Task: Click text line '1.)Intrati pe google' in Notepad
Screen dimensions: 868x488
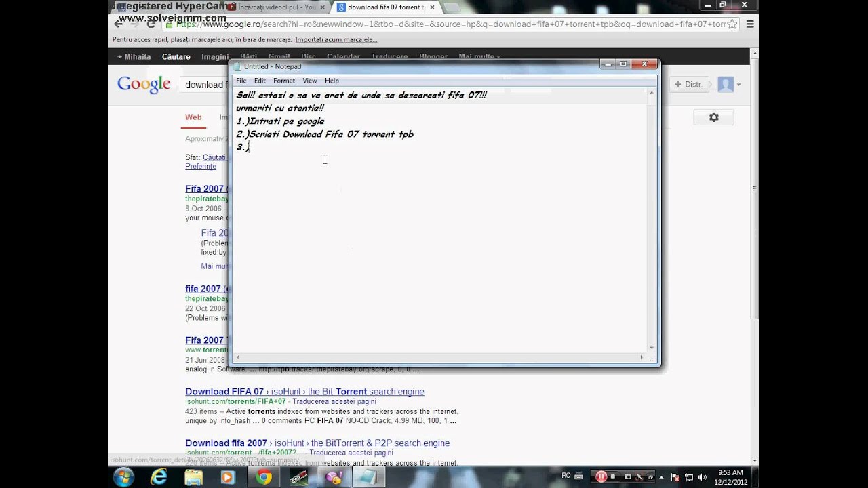Action: point(280,121)
